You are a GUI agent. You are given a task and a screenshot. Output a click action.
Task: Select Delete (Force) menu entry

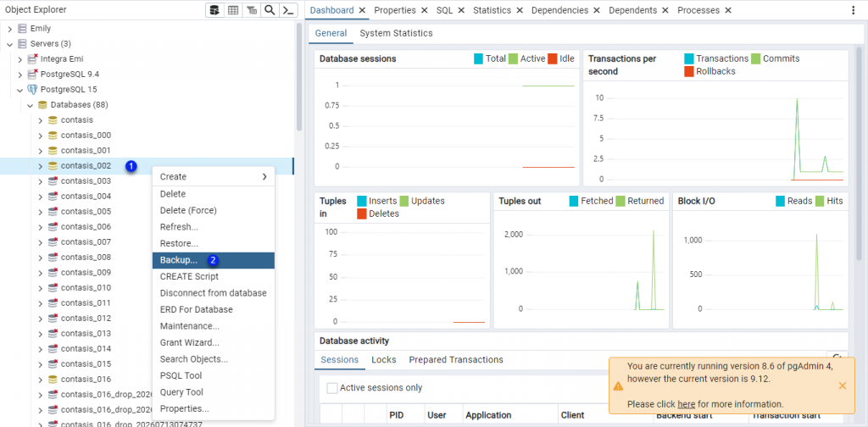(x=213, y=210)
